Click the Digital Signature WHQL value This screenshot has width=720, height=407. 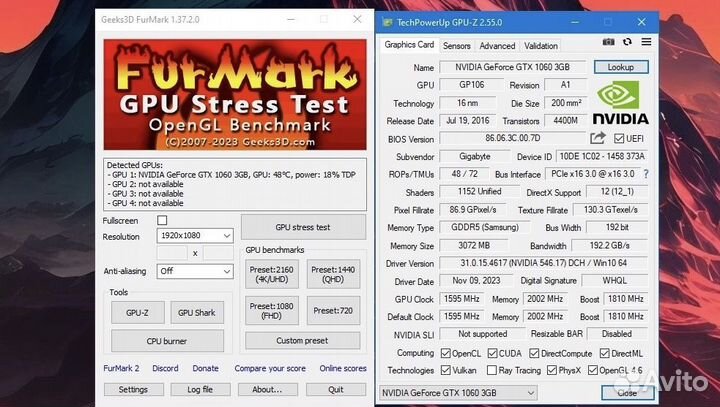coord(614,280)
